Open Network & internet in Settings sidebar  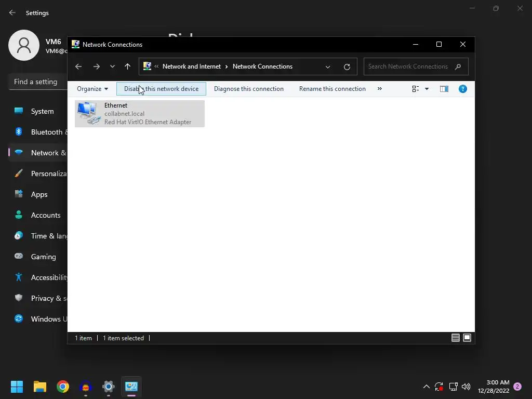[x=37, y=153]
